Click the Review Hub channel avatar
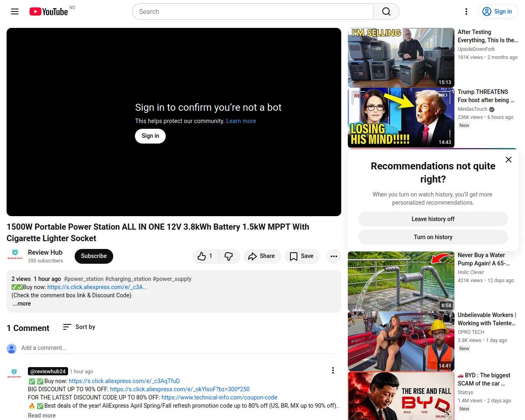The image size is (525, 420). (15, 255)
